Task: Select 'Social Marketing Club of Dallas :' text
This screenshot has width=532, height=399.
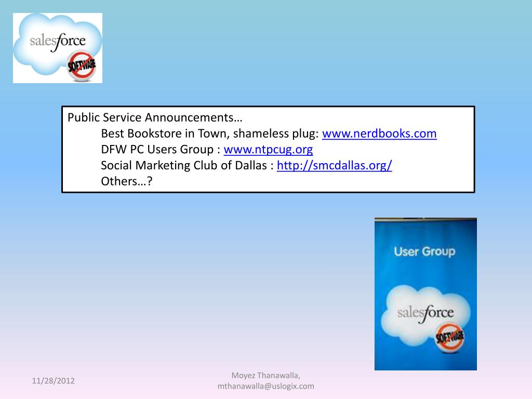Action: pyautogui.click(x=187, y=166)
